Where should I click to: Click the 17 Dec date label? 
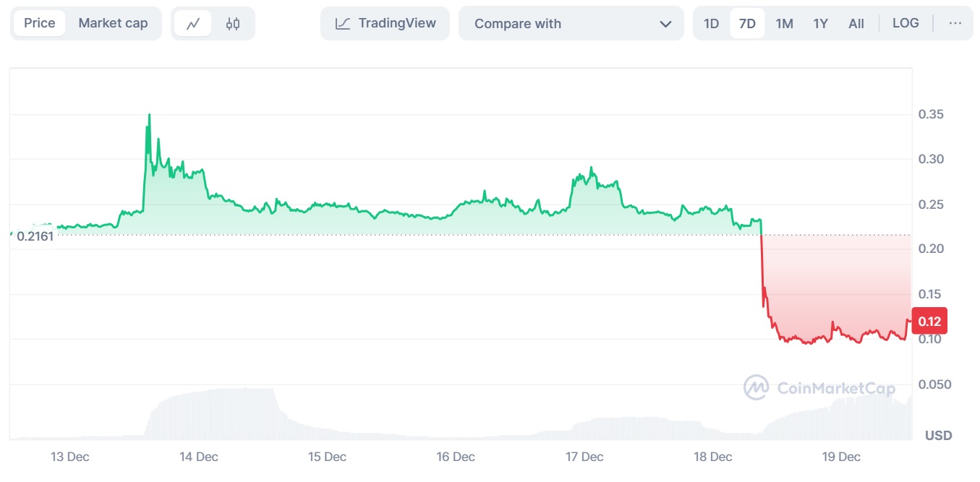584,457
